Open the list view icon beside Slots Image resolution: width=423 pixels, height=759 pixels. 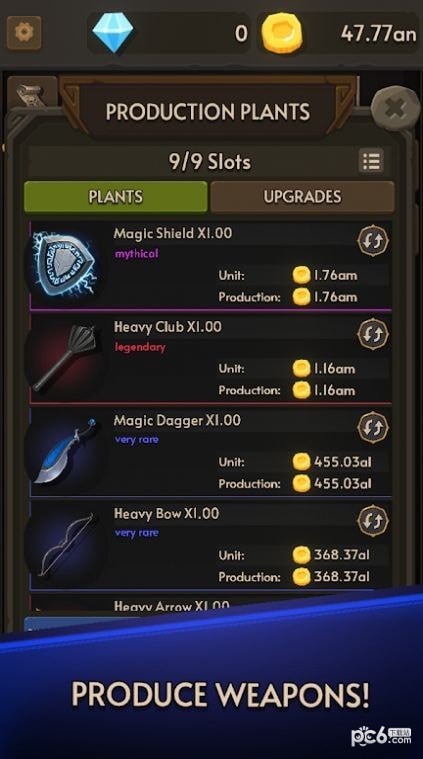point(371,161)
